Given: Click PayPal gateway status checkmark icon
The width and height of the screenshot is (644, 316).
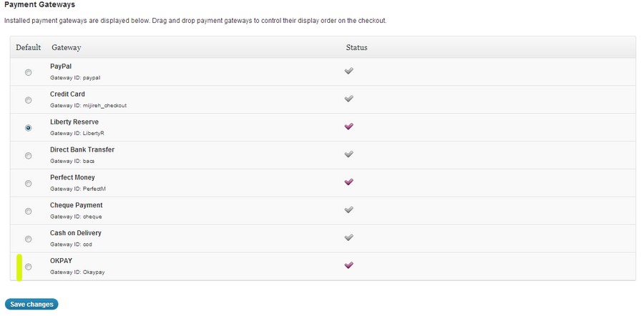Looking at the screenshot, I should [349, 71].
